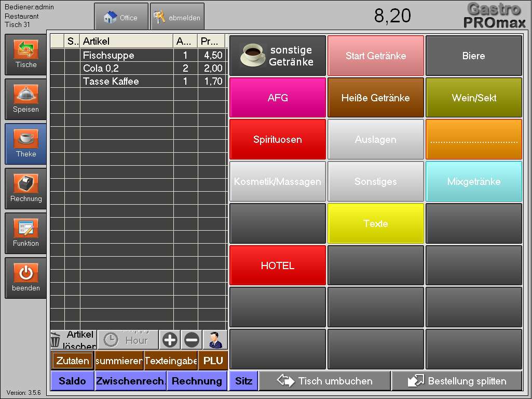Open the Zutaten ingredients option
The width and height of the screenshot is (532, 399).
72,361
